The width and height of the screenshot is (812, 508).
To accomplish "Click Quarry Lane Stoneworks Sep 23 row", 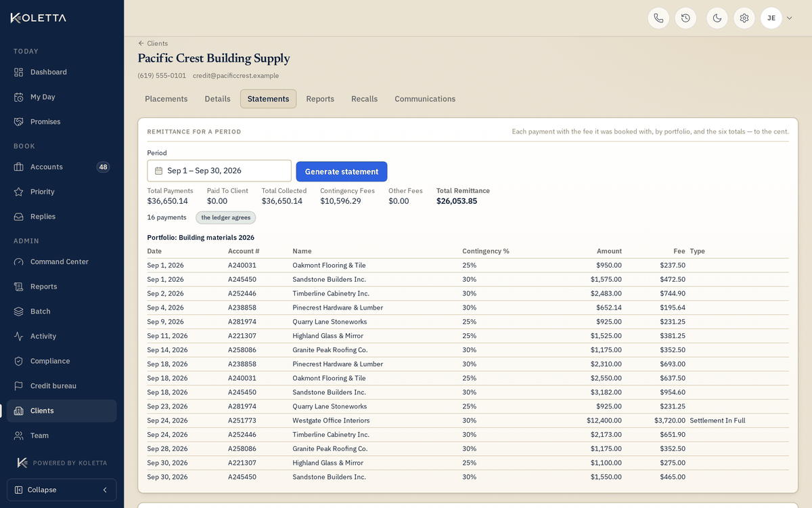I will [x=330, y=406].
